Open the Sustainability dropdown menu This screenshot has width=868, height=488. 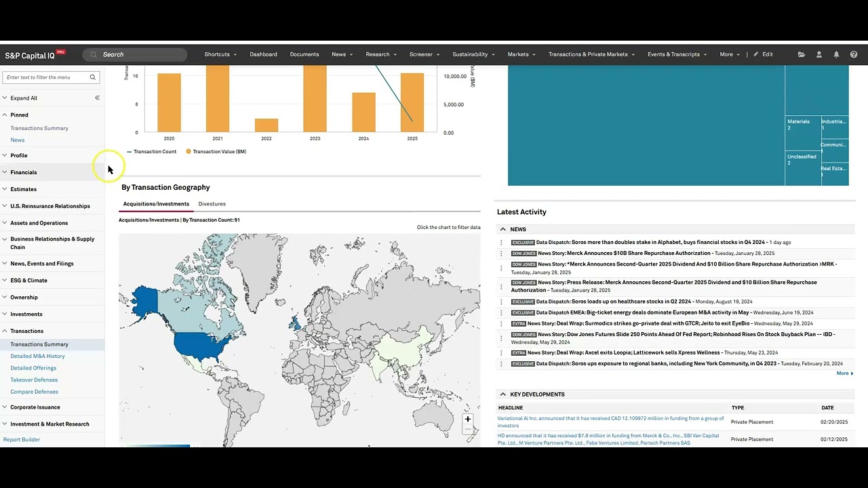473,54
